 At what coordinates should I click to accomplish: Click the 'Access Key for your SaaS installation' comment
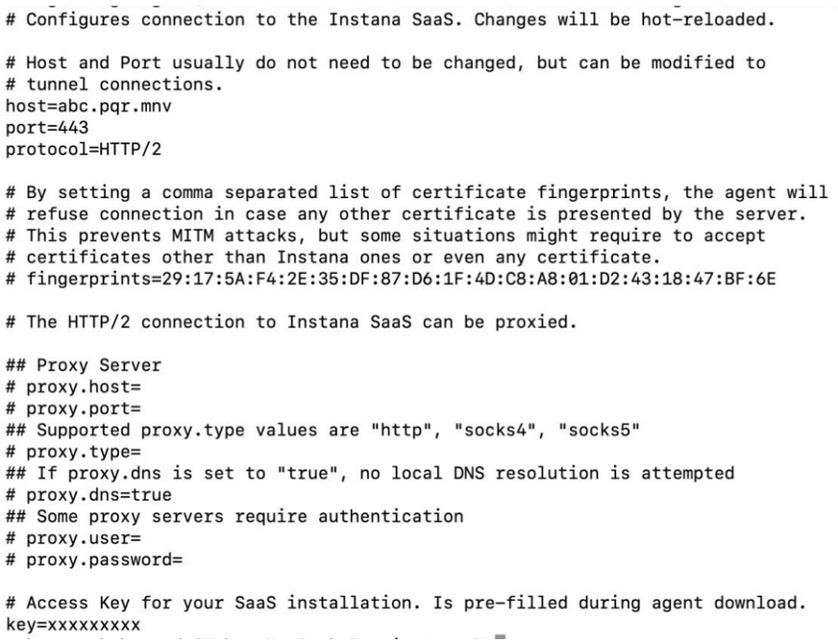(406, 604)
